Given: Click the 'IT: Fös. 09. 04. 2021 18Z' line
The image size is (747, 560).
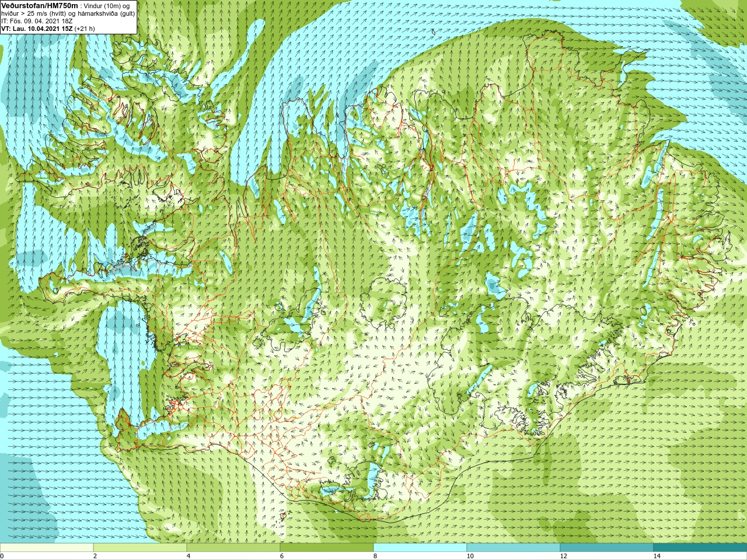Looking at the screenshot, I should pos(37,21).
